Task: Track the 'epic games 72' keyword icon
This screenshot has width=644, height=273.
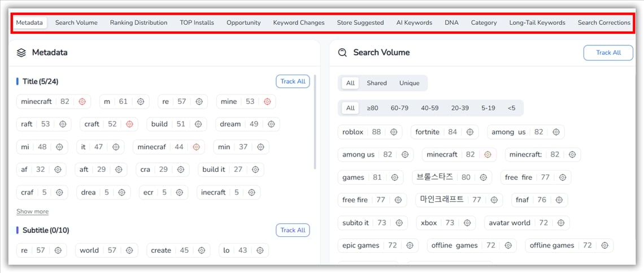Action: click(x=410, y=245)
